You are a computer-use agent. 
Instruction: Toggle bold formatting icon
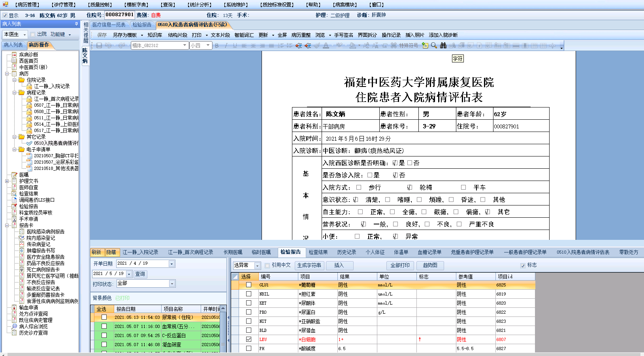[217, 45]
